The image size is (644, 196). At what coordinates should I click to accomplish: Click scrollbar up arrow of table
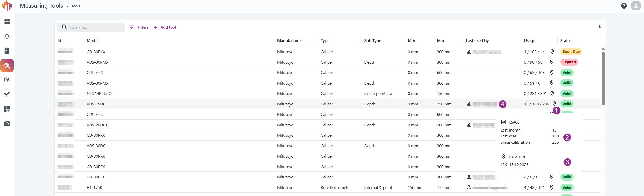603,49
